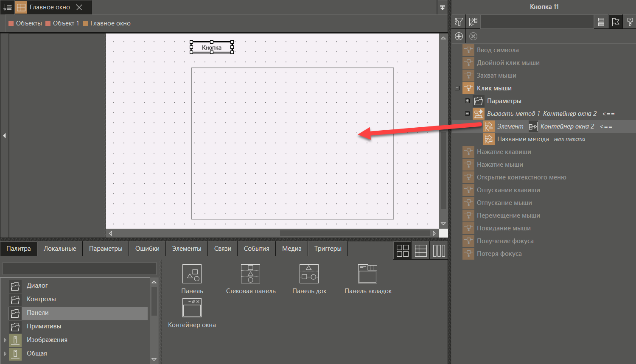Click the add (plus) button in properties panel
Screen dimensions: 636x364
[459, 36]
